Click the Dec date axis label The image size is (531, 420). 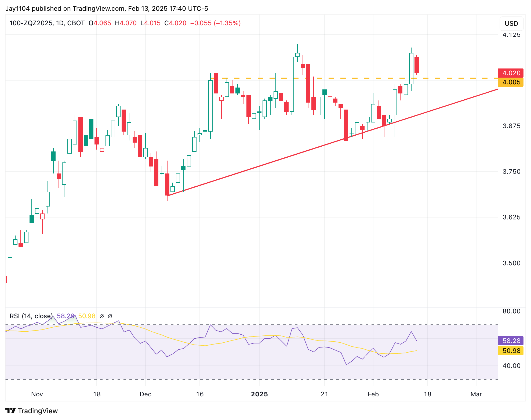146,394
